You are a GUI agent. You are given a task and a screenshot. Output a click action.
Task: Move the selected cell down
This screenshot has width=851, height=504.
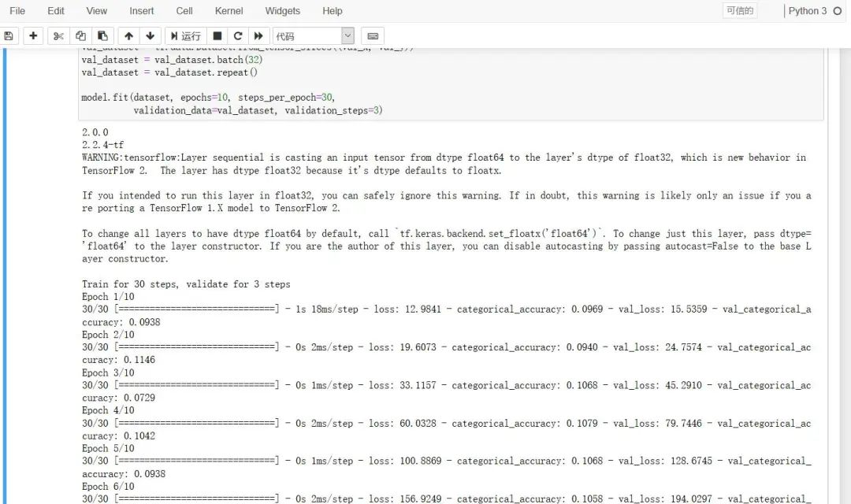pos(151,36)
